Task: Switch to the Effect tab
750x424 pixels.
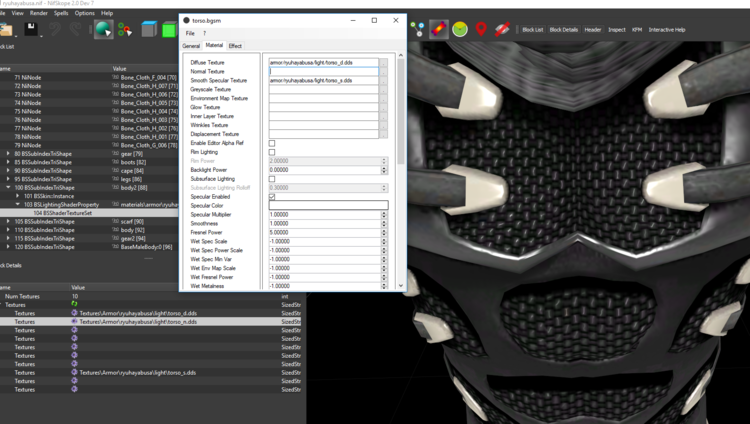Action: [235, 46]
